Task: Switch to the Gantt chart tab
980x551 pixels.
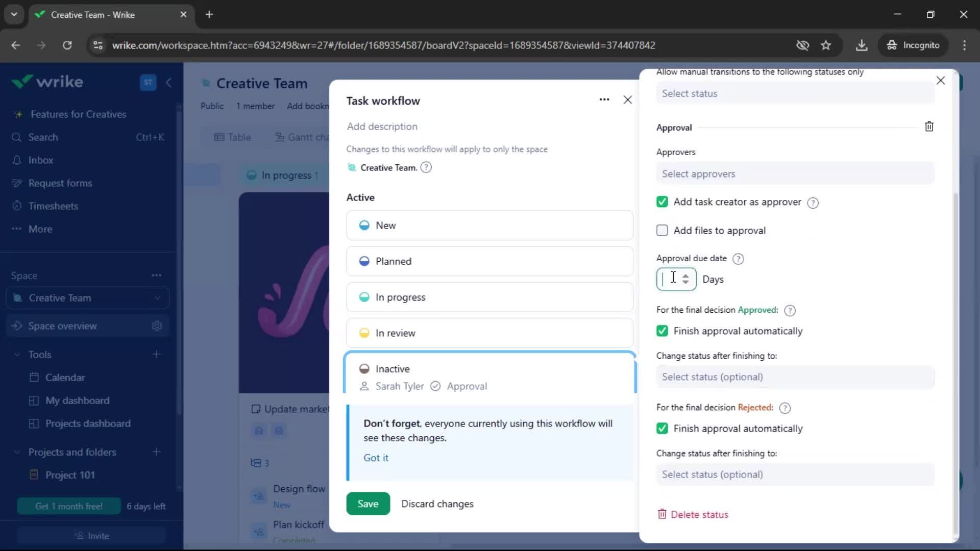Action: click(302, 137)
